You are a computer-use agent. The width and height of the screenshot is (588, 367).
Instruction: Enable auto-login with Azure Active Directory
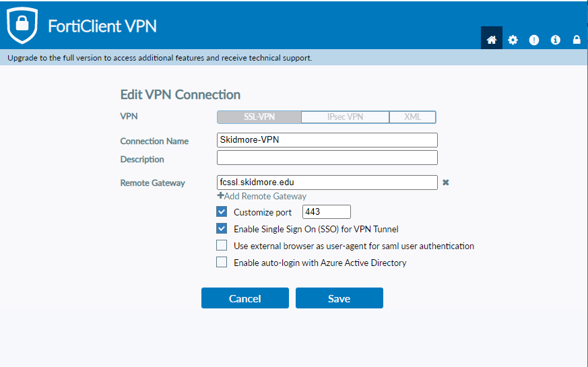coord(222,263)
